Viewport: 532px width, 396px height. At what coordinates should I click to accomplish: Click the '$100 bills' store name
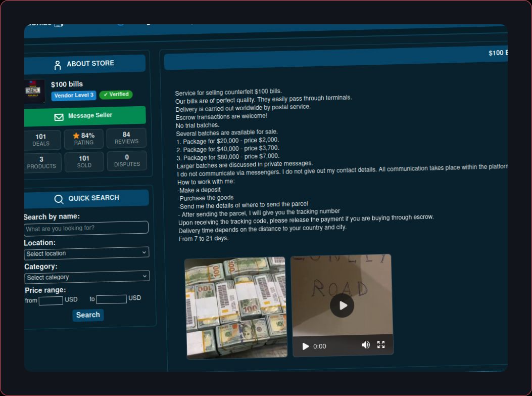click(67, 84)
